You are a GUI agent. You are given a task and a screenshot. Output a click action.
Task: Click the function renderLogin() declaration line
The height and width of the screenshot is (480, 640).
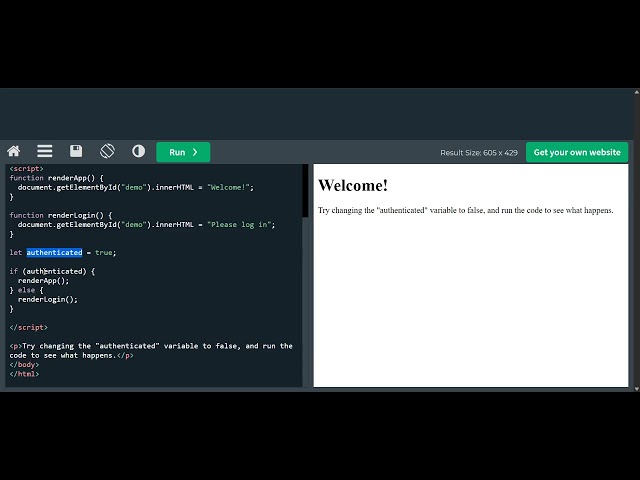[x=61, y=215]
